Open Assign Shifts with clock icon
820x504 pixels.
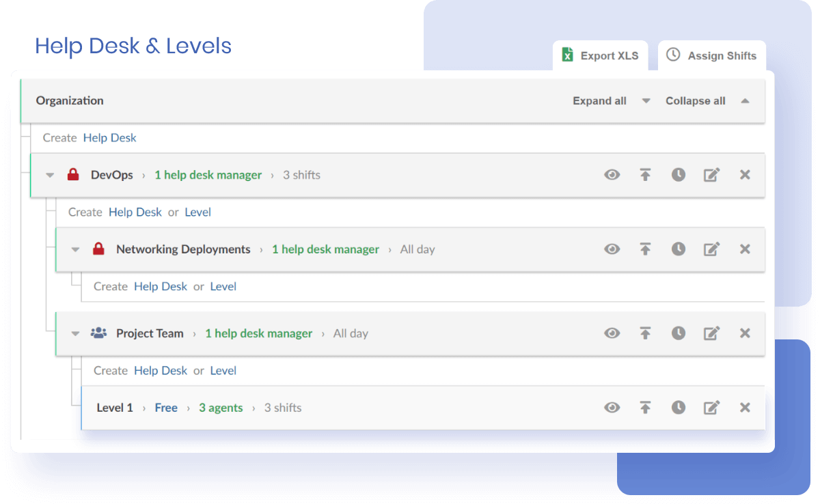pyautogui.click(x=711, y=55)
